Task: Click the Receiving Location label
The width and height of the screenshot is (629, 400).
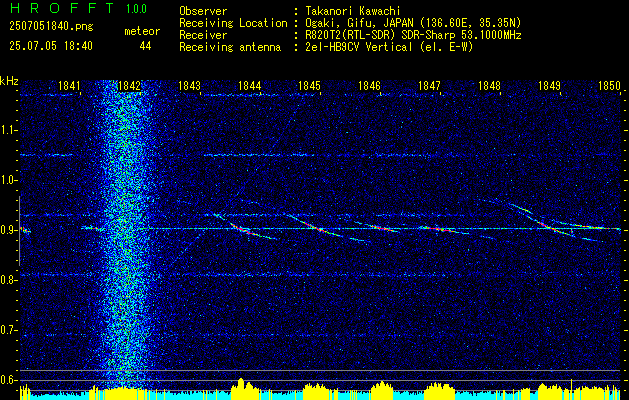Action: [x=233, y=23]
